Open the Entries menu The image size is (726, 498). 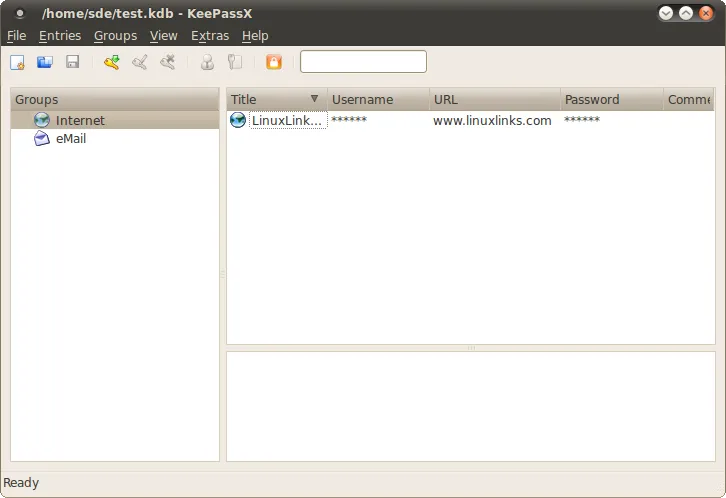point(60,35)
